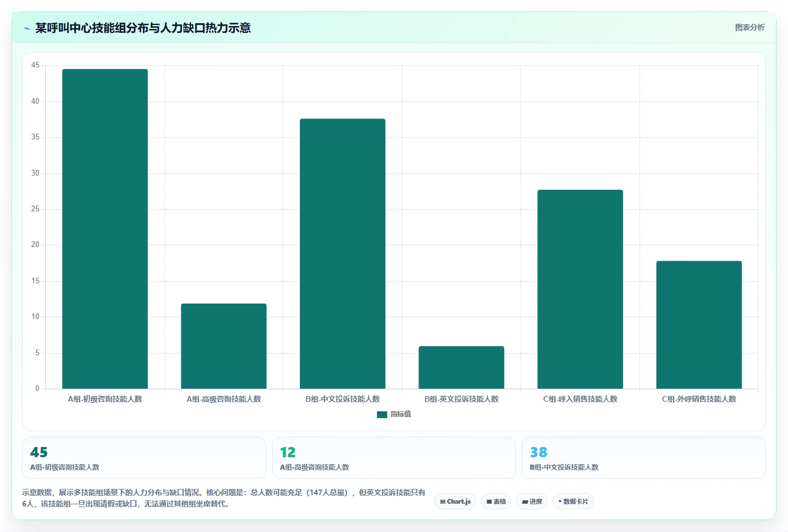Screen dimensions: 788x532
Task: Select the B组-中文投诉技能人数 bar
Action: tap(342, 254)
